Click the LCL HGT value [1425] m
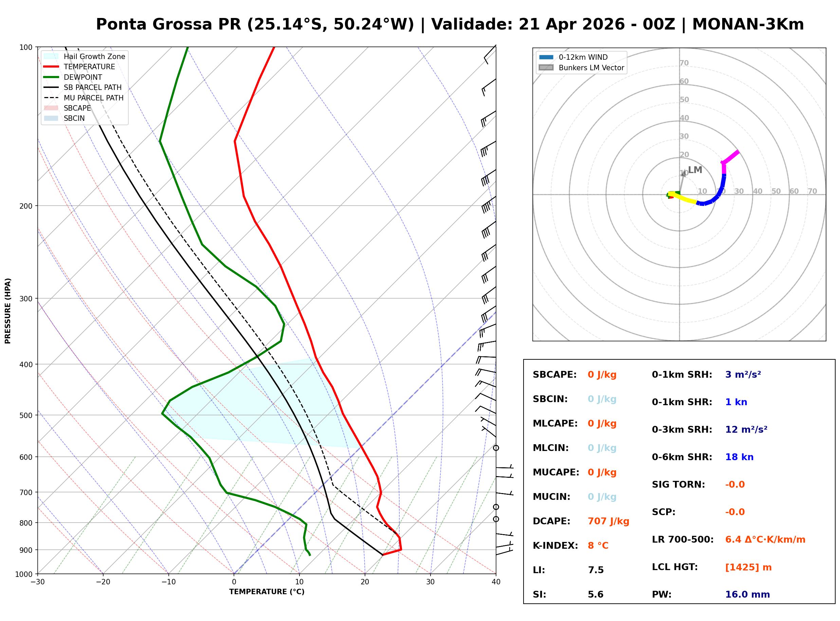The image size is (840, 621). click(748, 567)
